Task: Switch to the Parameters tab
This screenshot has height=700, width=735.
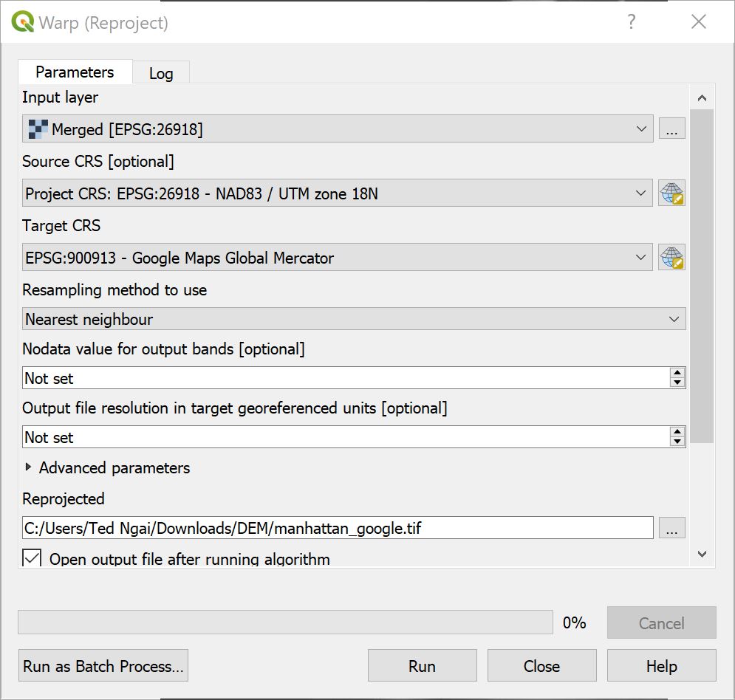Action: [75, 72]
